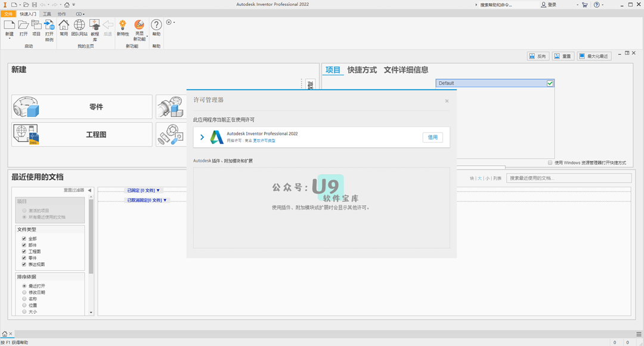Click the 借用 (Borrow) button

pos(432,137)
